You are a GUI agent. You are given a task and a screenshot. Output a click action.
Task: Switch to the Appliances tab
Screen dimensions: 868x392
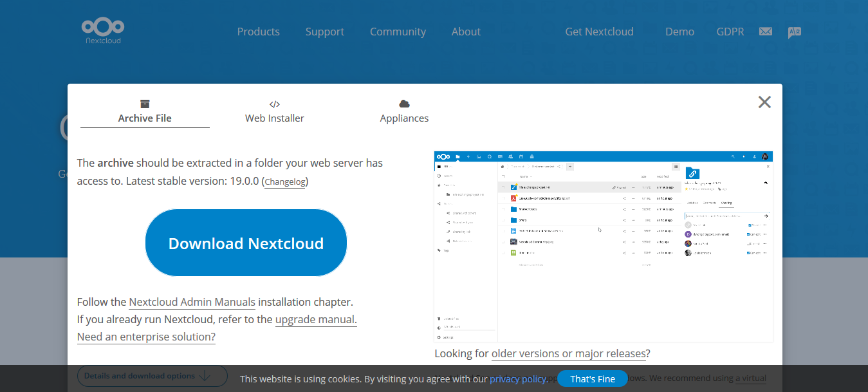(x=404, y=118)
